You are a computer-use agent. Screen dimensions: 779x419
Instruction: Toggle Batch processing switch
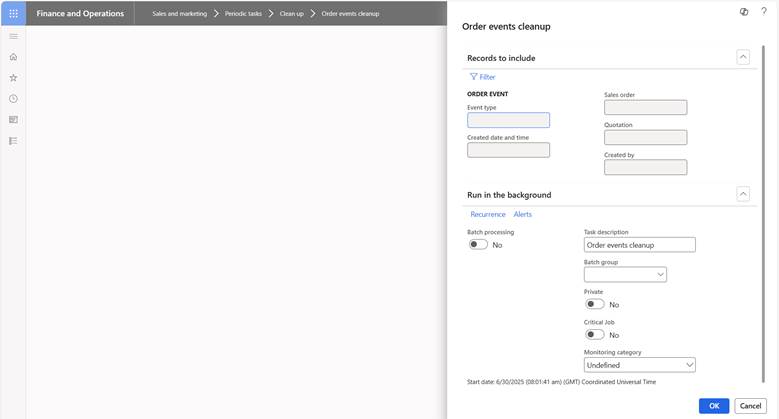[478, 245]
